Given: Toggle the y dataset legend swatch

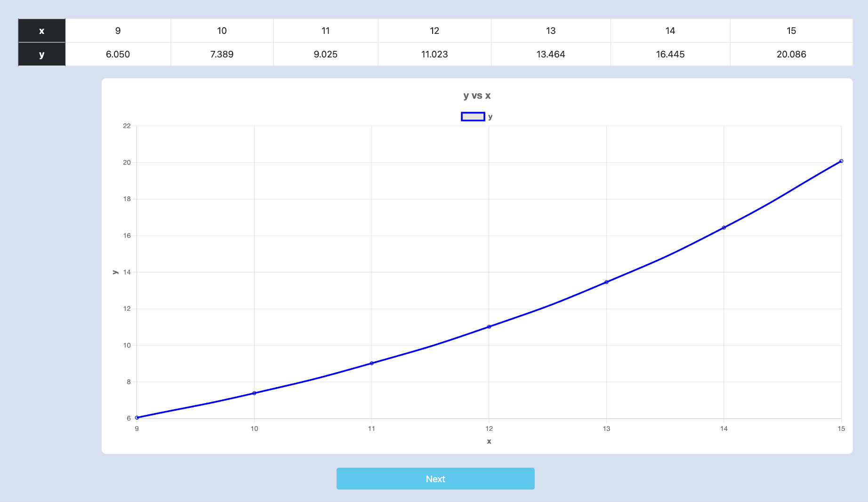Looking at the screenshot, I should point(473,117).
